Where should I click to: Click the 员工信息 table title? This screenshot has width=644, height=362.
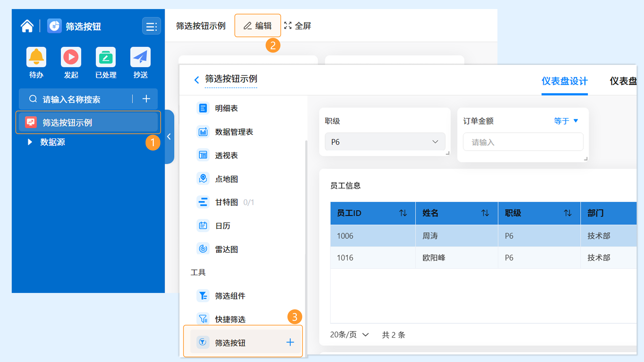point(345,185)
